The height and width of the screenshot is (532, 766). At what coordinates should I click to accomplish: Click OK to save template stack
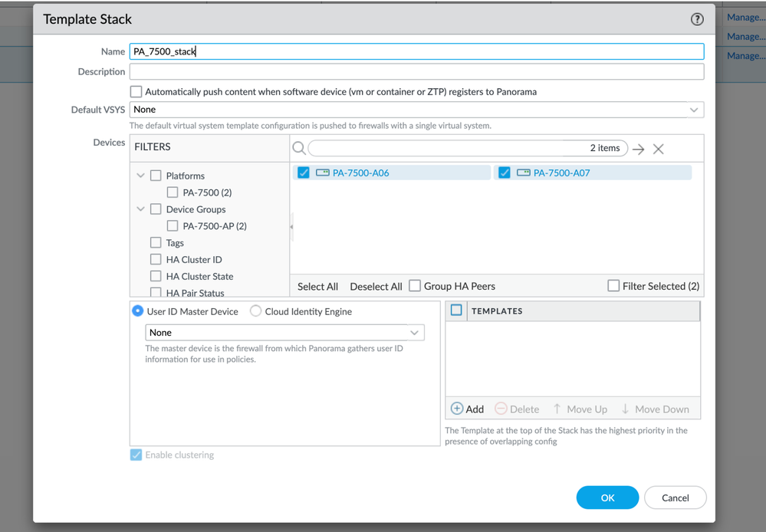coord(608,498)
